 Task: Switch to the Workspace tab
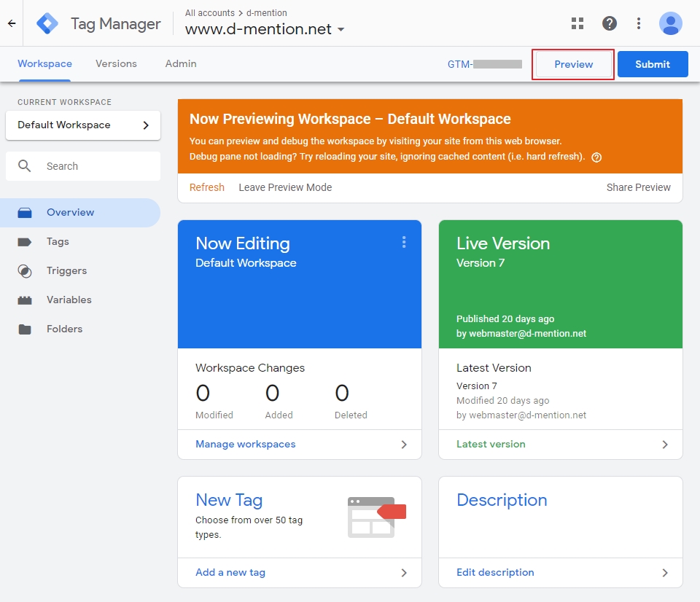[x=44, y=64]
